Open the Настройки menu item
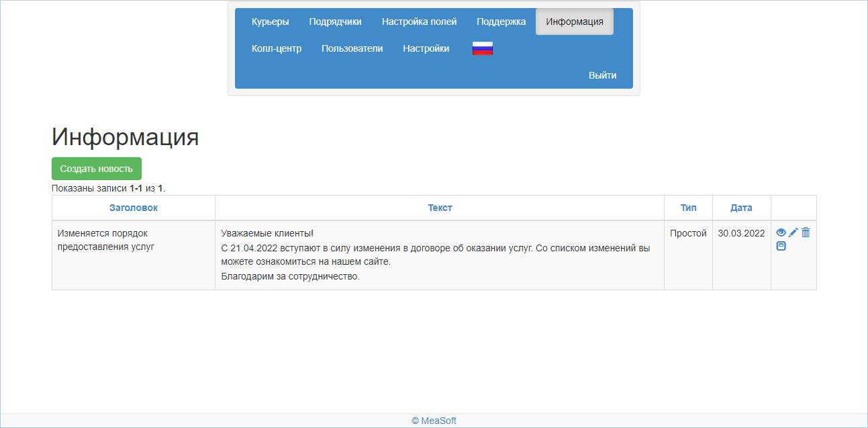This screenshot has height=428, width=868. [x=426, y=48]
